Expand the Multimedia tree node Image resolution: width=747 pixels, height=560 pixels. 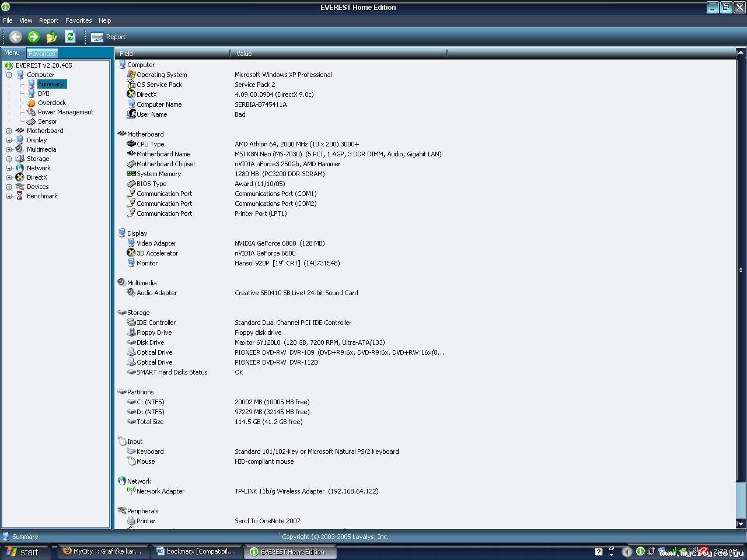(x=9, y=149)
